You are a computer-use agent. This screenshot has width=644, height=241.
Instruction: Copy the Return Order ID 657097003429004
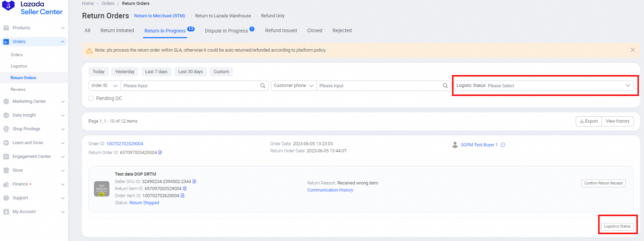160,153
